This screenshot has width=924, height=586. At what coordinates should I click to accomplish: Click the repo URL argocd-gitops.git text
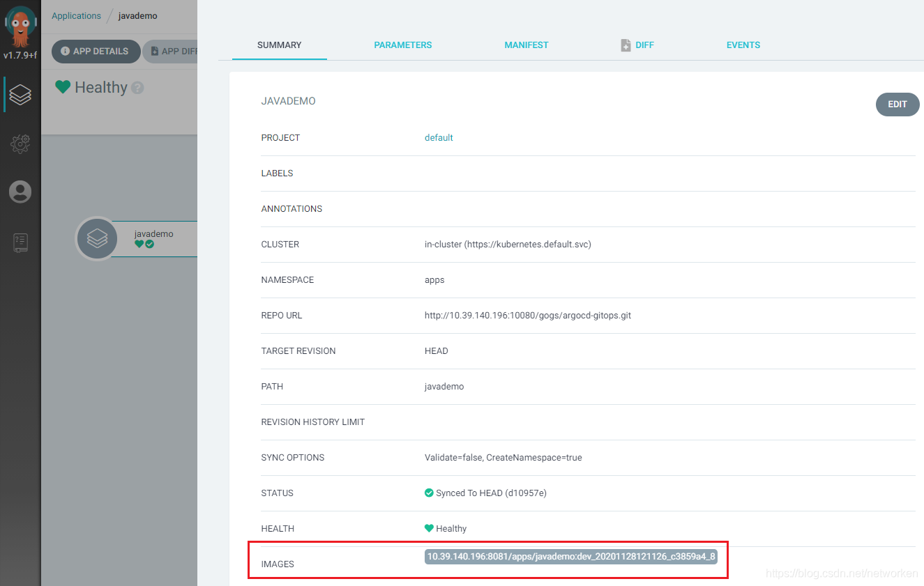coord(528,315)
